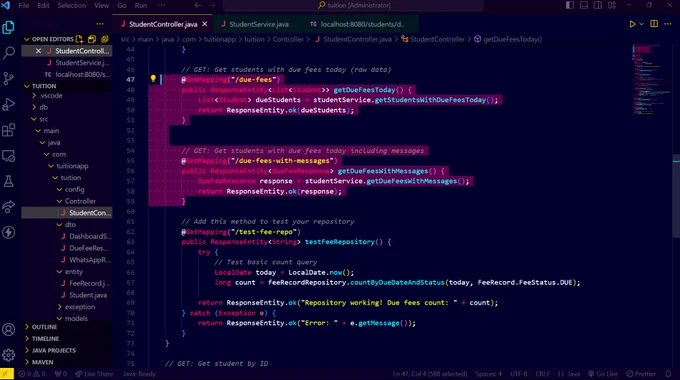Toggle primary side bar layout icon
Screen dimensions: 680x380
pos(570,5)
